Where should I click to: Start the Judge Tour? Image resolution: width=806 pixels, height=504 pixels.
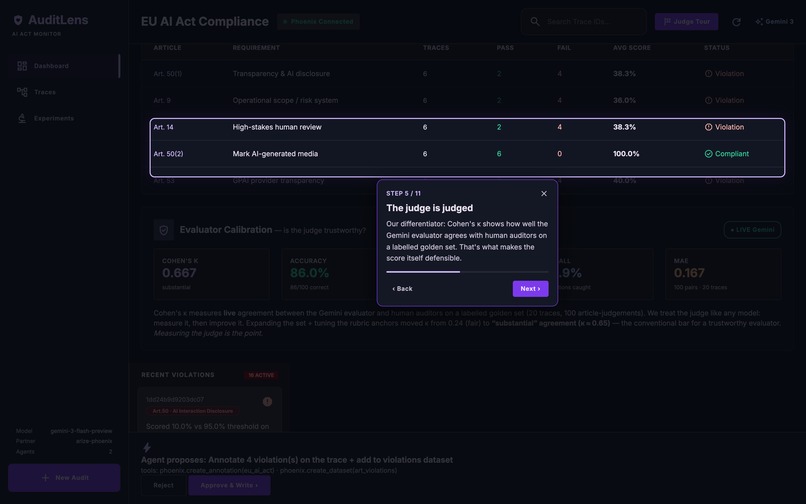tap(686, 22)
